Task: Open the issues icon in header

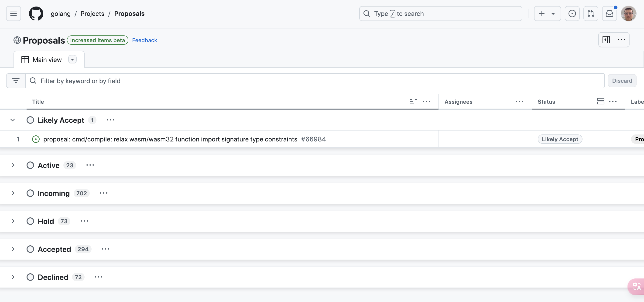Action: pyautogui.click(x=572, y=14)
